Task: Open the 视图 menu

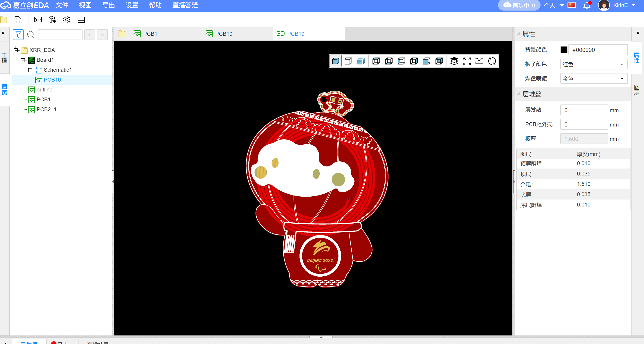Action: pyautogui.click(x=85, y=5)
